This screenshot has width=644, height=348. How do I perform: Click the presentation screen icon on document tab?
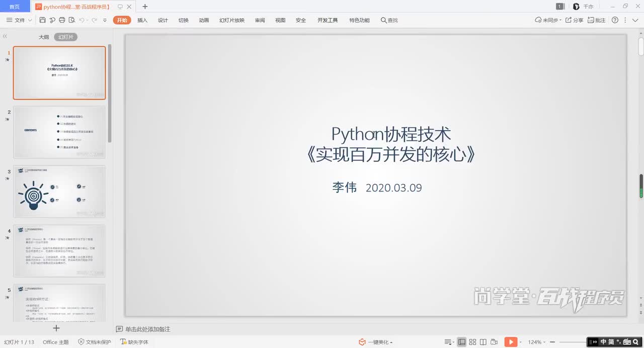120,7
